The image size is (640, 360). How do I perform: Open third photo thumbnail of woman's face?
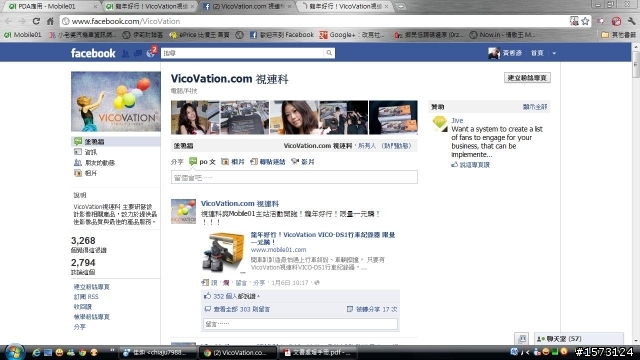294,118
